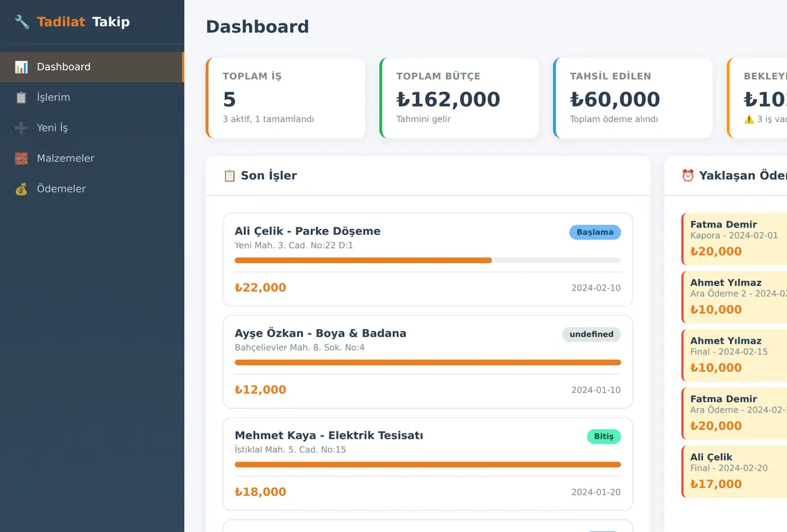Open the Dashboard menu item
Image resolution: width=787 pixels, height=532 pixels.
click(92, 67)
